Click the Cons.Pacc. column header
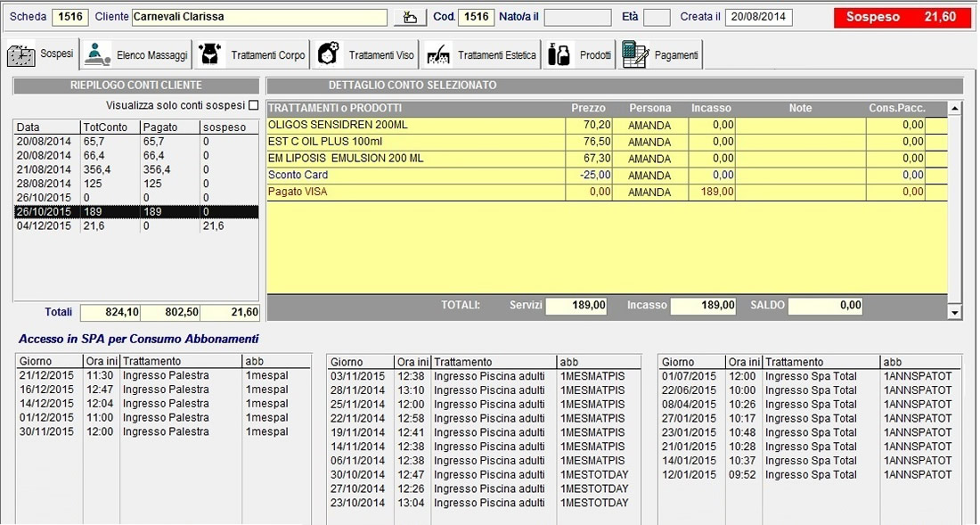The height and width of the screenshot is (525, 980). coord(897,108)
